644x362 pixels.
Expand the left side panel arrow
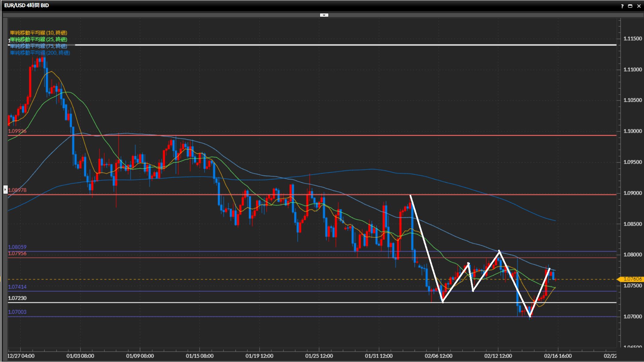[x=5, y=190]
